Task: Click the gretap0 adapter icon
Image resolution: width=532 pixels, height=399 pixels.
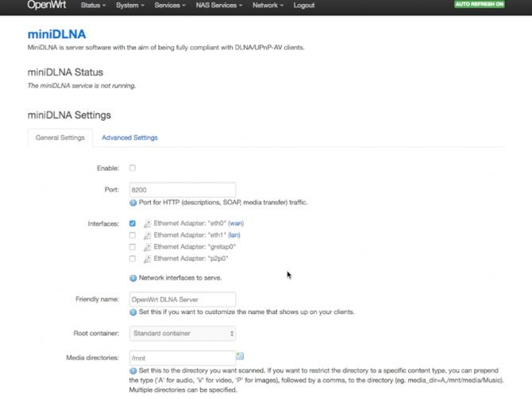Action: click(148, 247)
